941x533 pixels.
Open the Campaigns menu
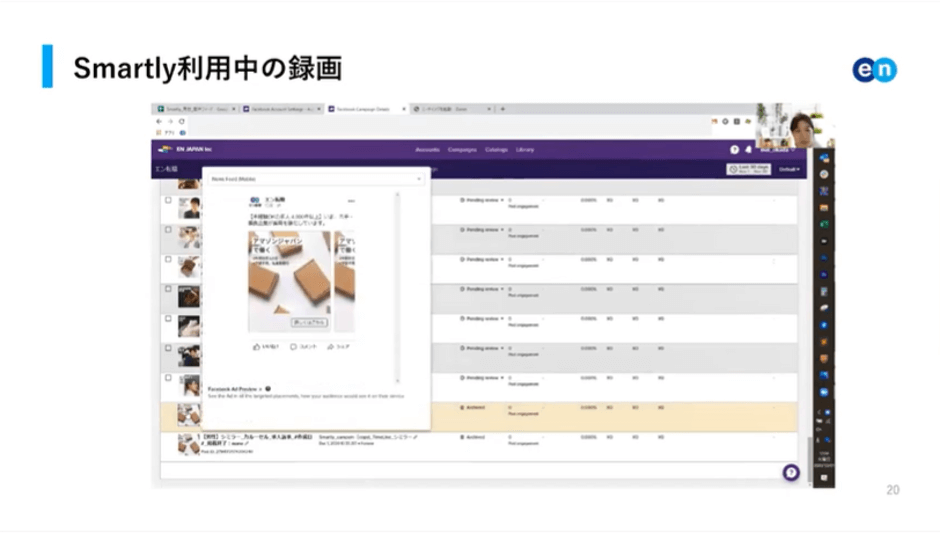pyautogui.click(x=462, y=149)
